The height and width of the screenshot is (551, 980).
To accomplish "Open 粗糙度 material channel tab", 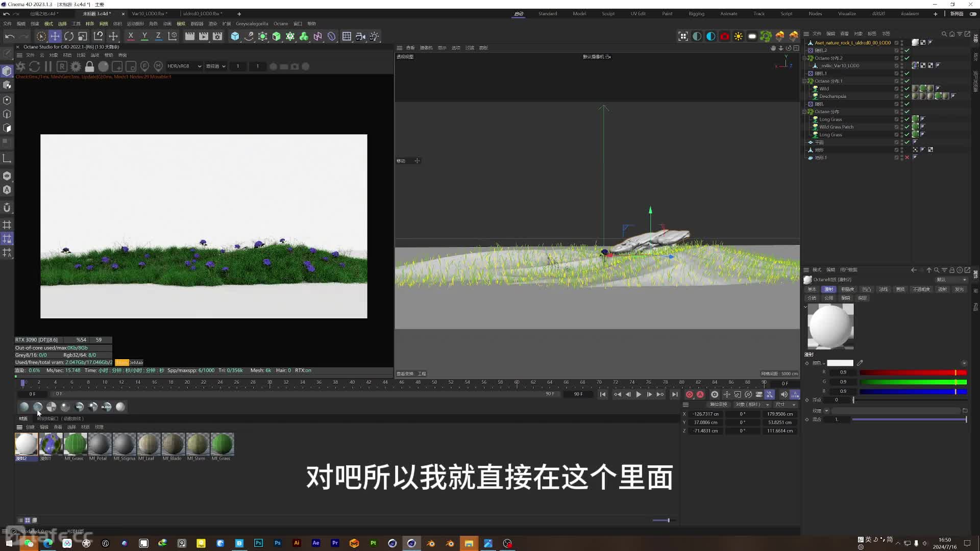I will (847, 289).
